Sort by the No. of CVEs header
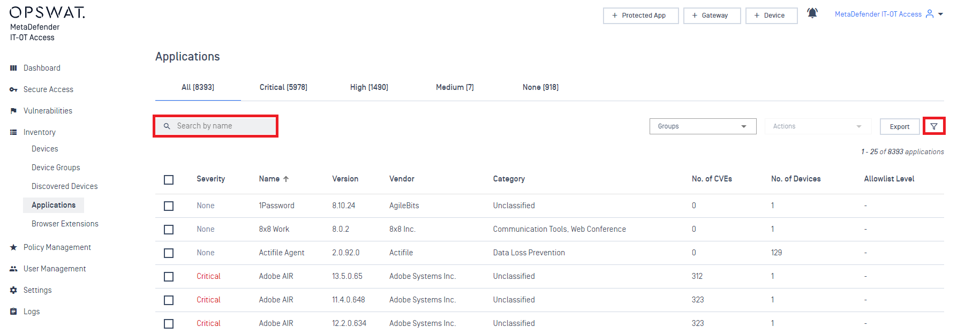The height and width of the screenshot is (334, 980). click(712, 179)
